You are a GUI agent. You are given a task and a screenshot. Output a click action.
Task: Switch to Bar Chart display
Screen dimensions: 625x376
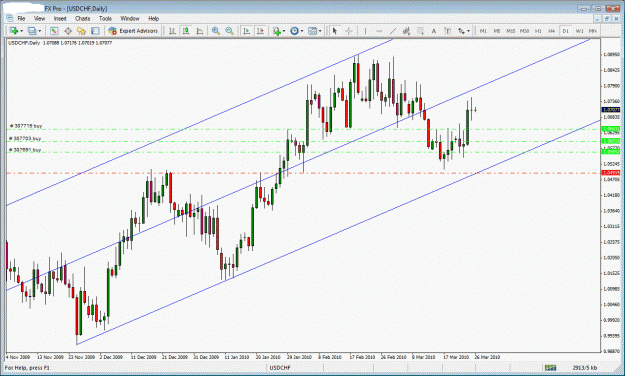[172, 31]
